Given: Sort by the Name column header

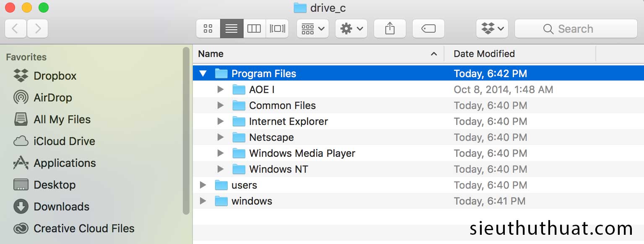Looking at the screenshot, I should tap(319, 54).
